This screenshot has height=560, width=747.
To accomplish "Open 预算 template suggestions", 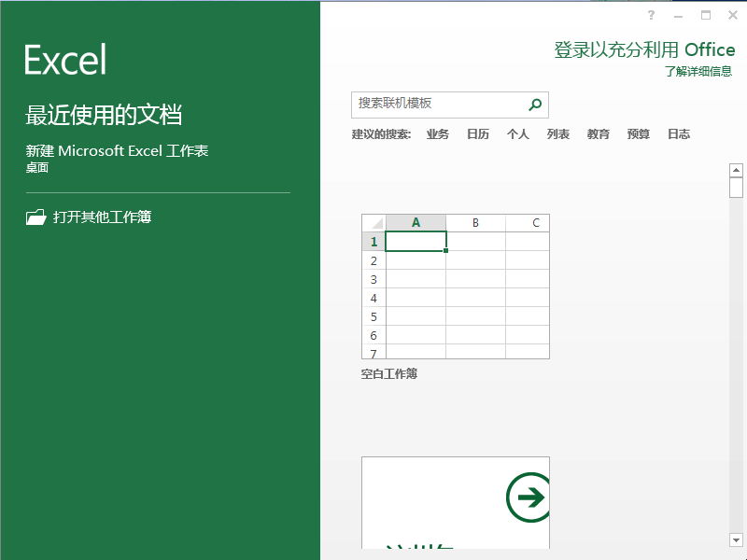I will (x=638, y=133).
